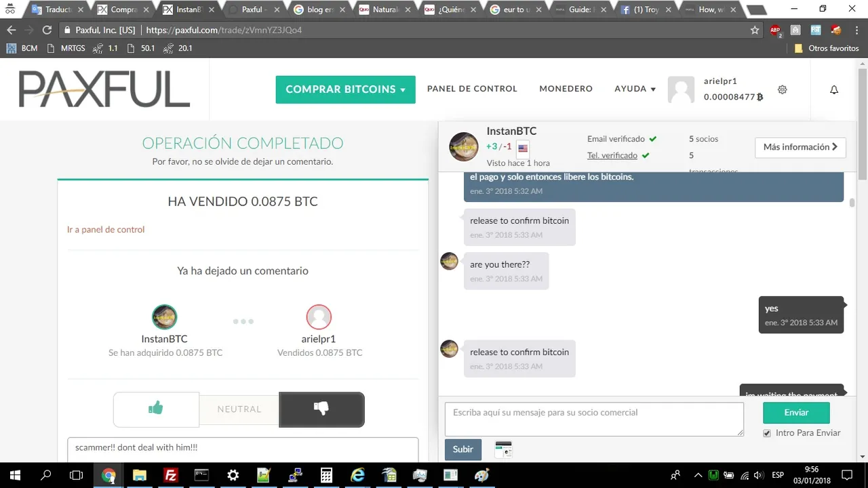Screen dimensions: 868x488
Task: Open Internet Explorer from the taskbar
Action: pyautogui.click(x=357, y=475)
